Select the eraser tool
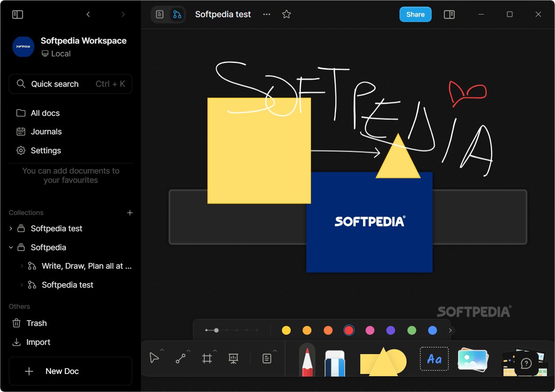The height and width of the screenshot is (392, 555). 335,362
